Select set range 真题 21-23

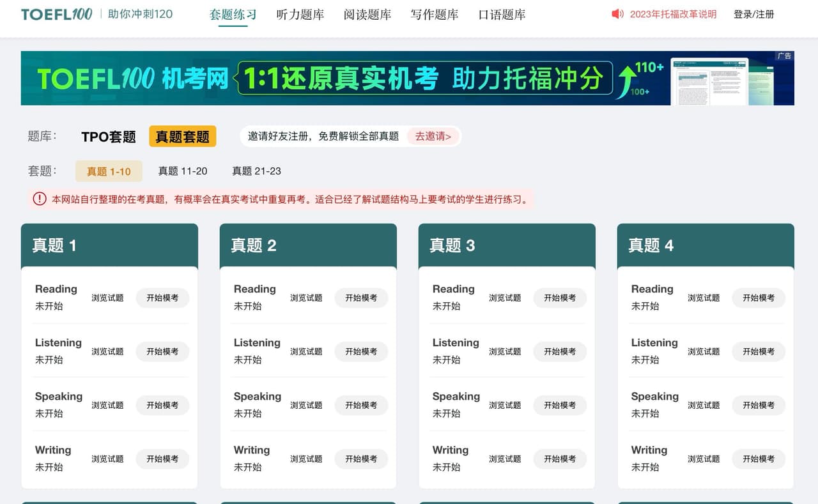click(x=256, y=171)
